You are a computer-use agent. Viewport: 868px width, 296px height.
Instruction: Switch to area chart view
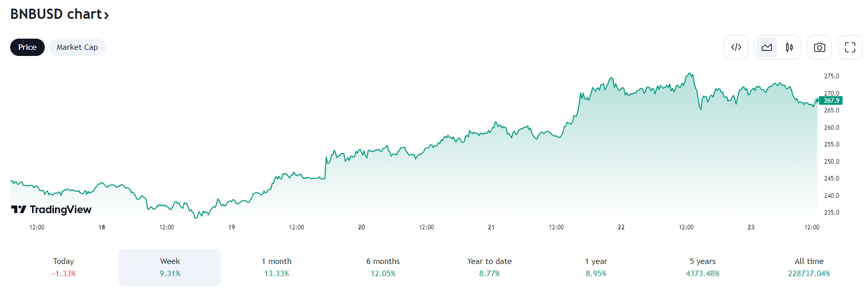(x=766, y=47)
